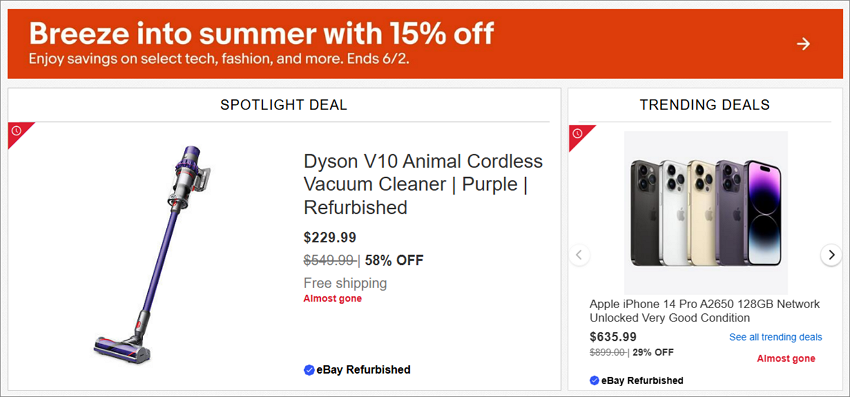Click the white arrow on summer banner
Screen dimensions: 850x397
coord(803,44)
